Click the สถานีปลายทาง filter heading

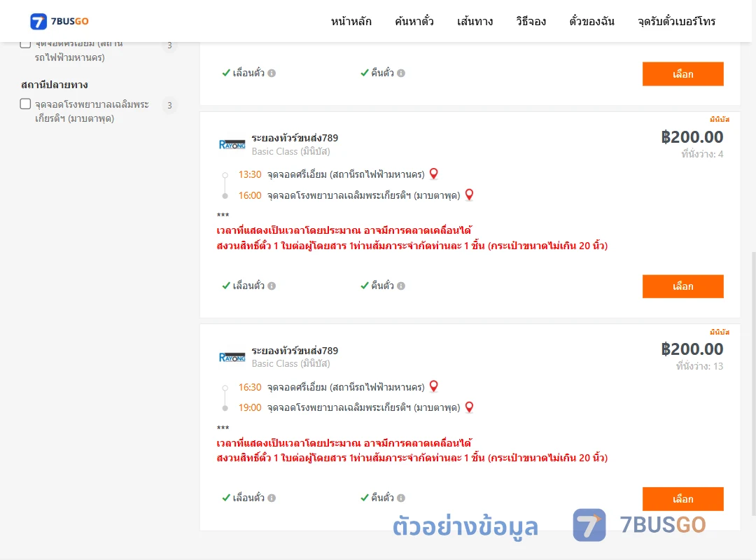[55, 85]
